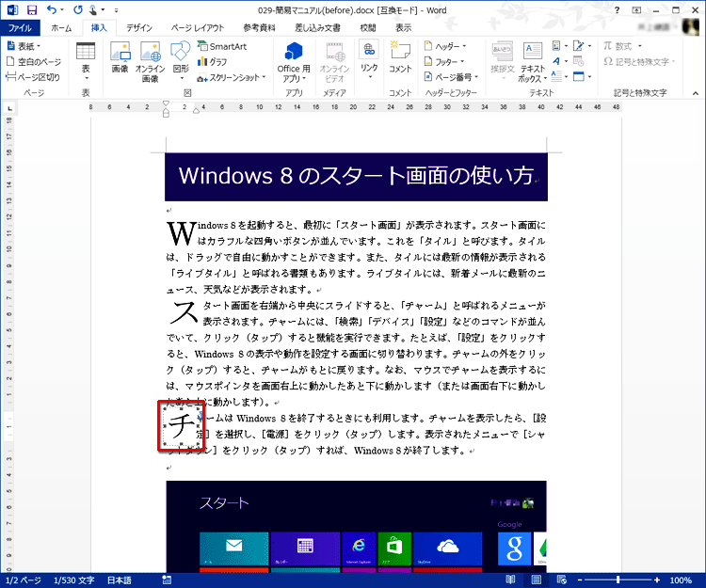The image size is (706, 588).
Task: Open the ファイル tab
Action: (x=20, y=28)
